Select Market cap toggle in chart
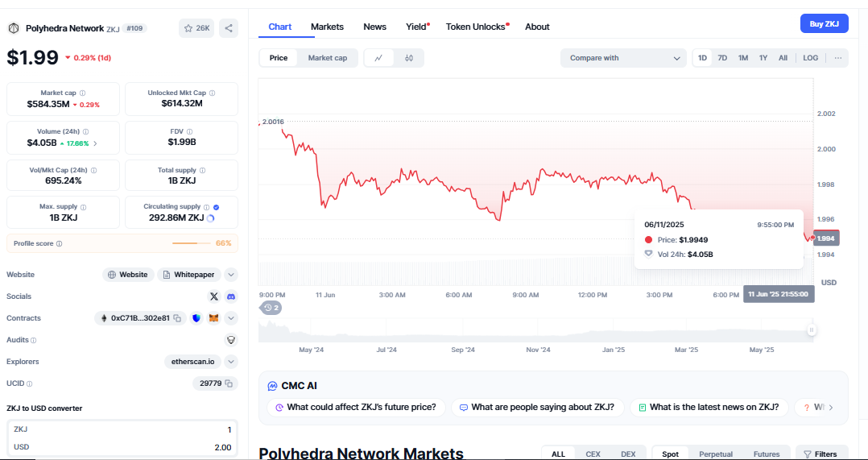 pos(328,58)
